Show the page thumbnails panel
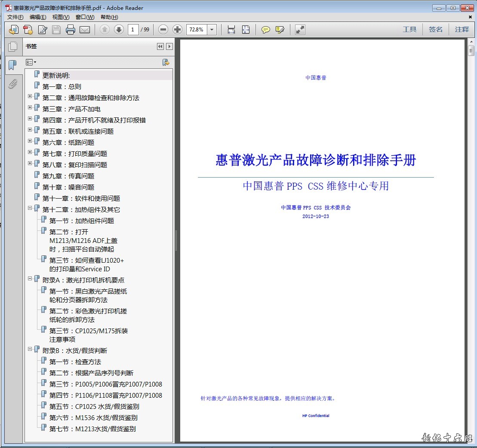Screen dimensions: 477x448 coord(13,46)
